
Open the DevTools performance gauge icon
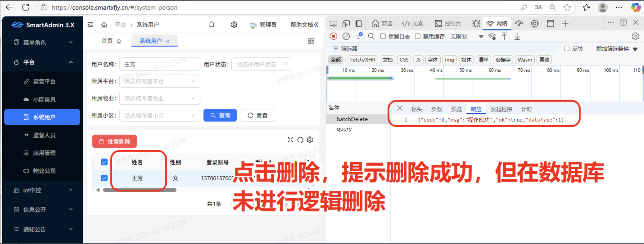pyautogui.click(x=519, y=24)
